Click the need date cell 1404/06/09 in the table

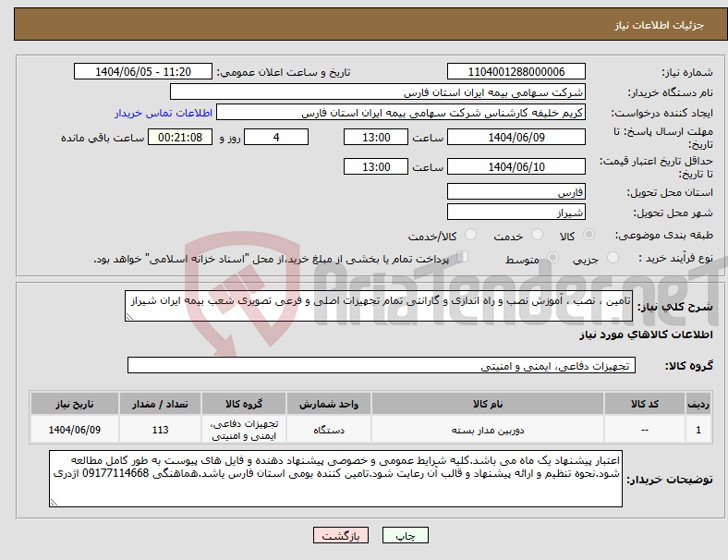(75, 430)
